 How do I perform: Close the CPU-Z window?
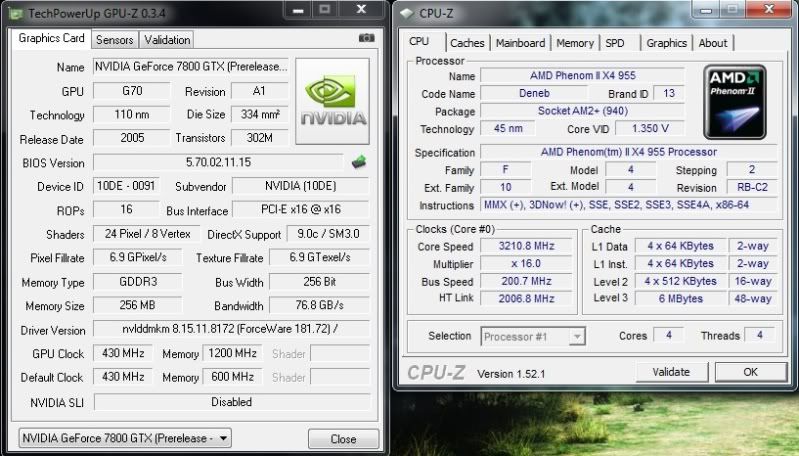[x=769, y=9]
